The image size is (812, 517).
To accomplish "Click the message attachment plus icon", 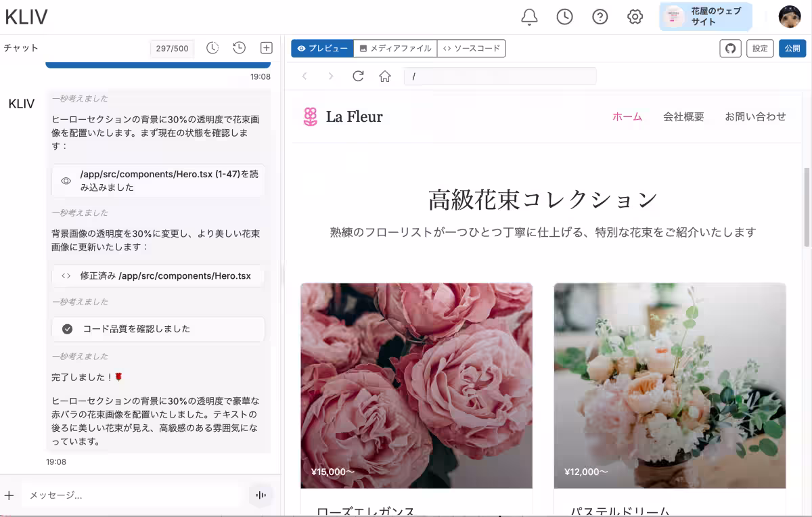I will [x=9, y=495].
